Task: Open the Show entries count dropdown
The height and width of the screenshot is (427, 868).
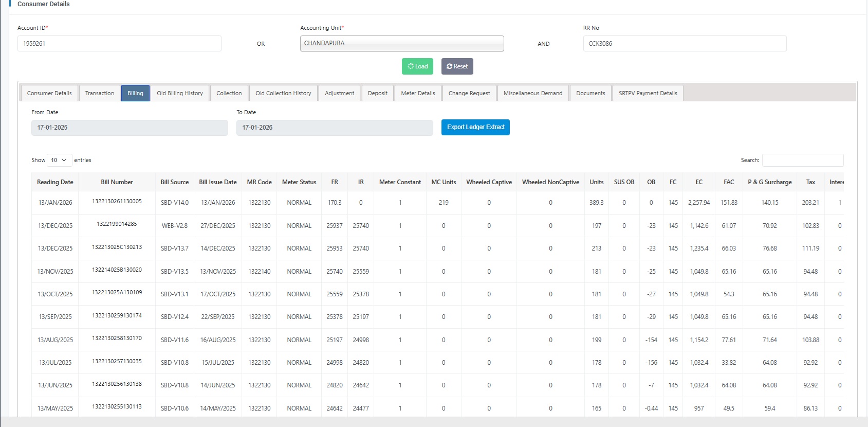Action: pos(59,160)
